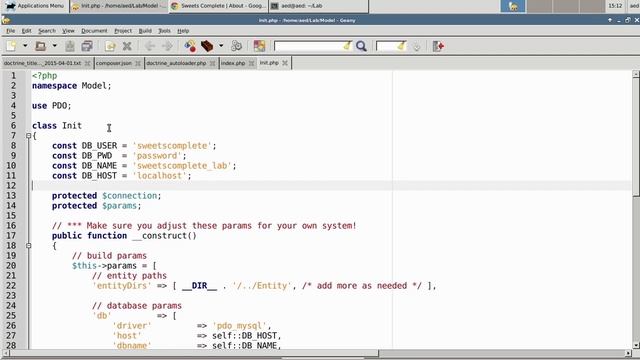Image resolution: width=640 pixels, height=360 pixels.
Task: Click the 'localhost' string on line 11
Action: pyautogui.click(x=159, y=176)
